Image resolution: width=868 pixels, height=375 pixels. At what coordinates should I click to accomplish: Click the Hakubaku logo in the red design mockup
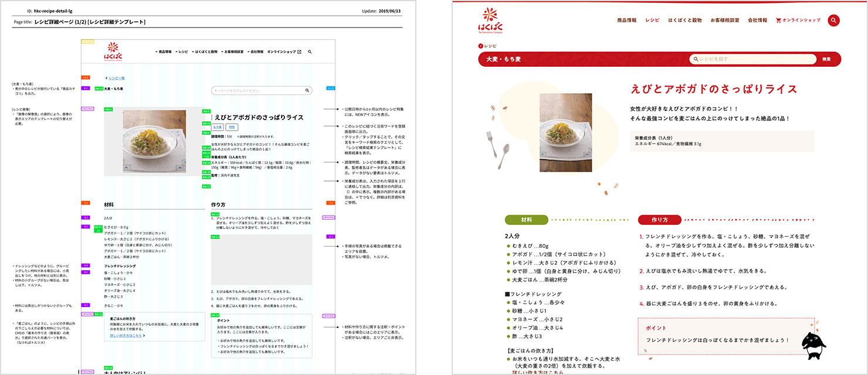click(x=490, y=22)
